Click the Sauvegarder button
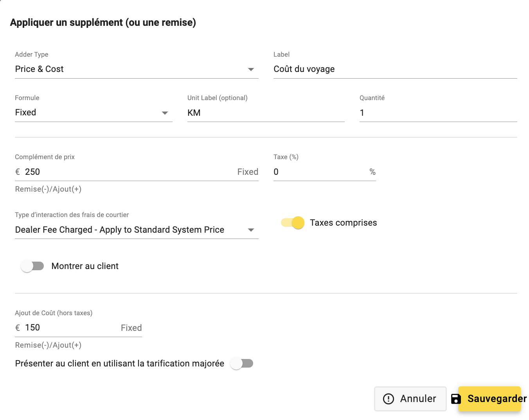 489,398
